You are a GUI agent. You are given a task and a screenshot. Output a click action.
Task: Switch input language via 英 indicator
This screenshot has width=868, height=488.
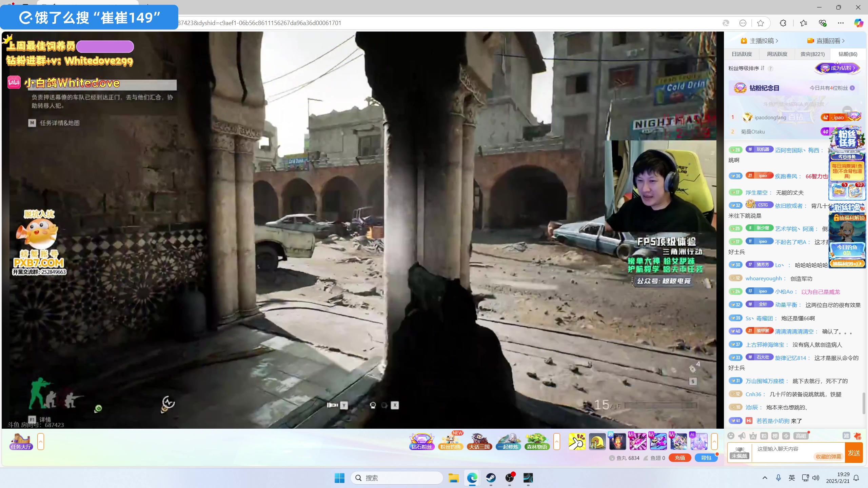[x=792, y=478]
